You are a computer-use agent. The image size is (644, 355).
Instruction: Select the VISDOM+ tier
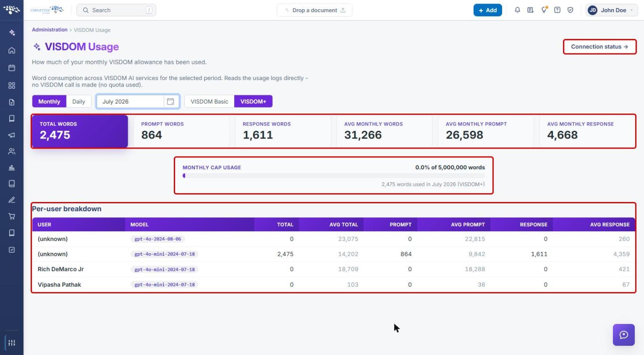coord(253,101)
